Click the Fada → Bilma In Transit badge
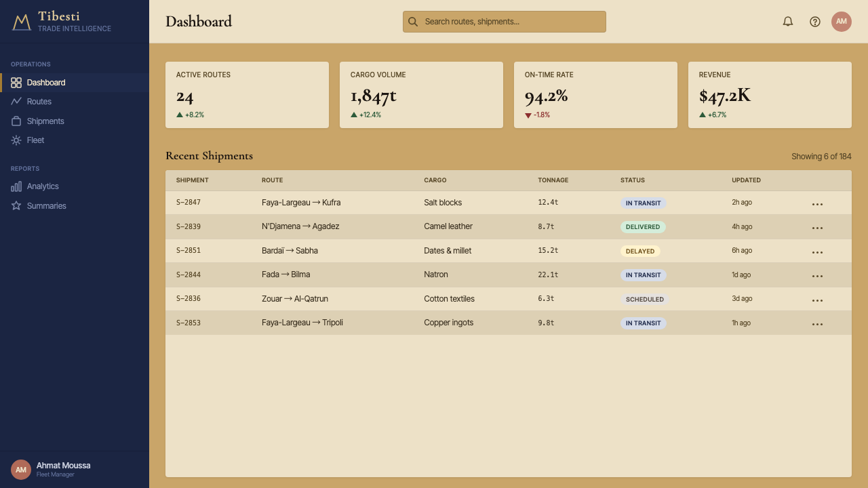 644,275
